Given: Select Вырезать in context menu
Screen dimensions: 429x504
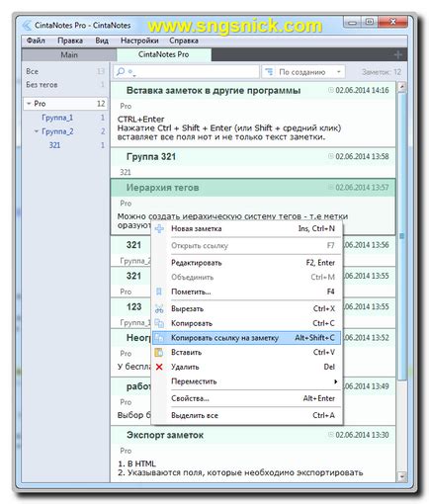Looking at the screenshot, I should pyautogui.click(x=246, y=308).
